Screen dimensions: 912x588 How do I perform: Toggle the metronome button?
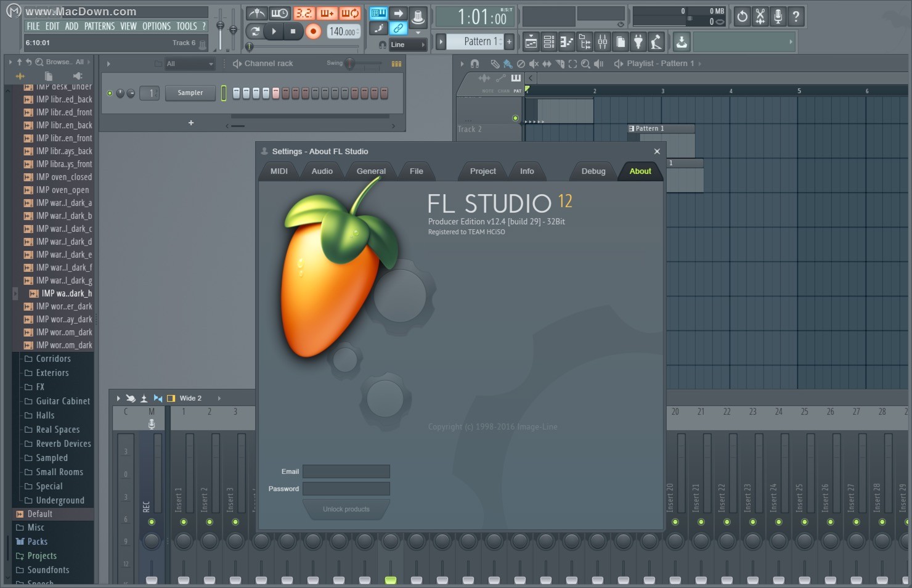(256, 13)
